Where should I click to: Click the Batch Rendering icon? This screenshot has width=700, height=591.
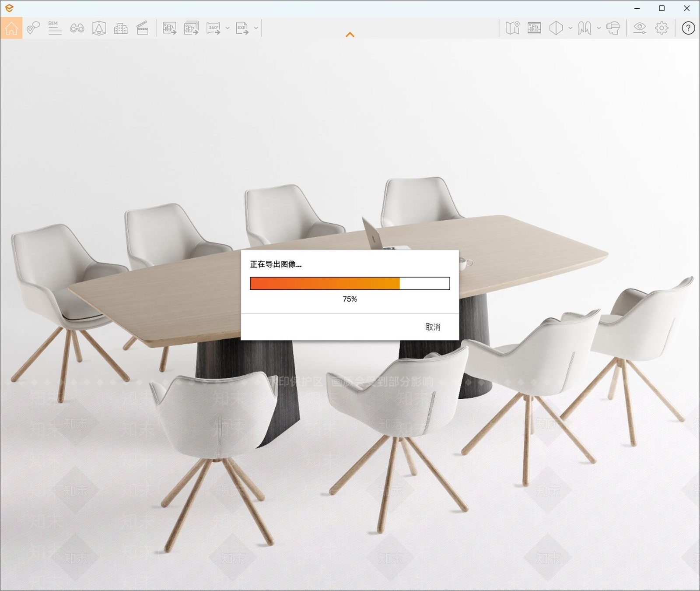coord(191,28)
